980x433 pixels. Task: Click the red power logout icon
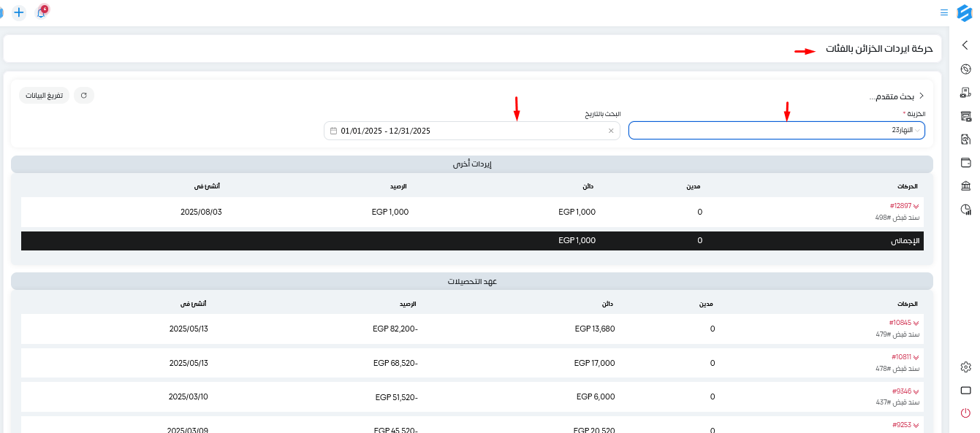(965, 413)
